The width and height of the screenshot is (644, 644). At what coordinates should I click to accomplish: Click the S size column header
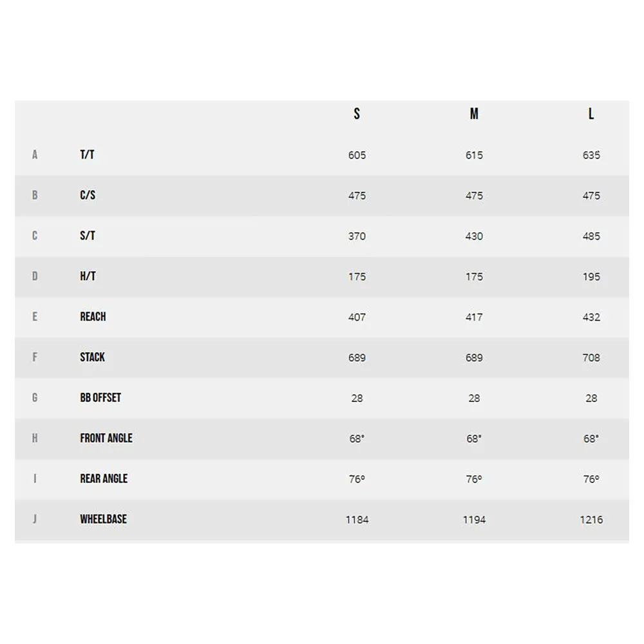pos(357,114)
